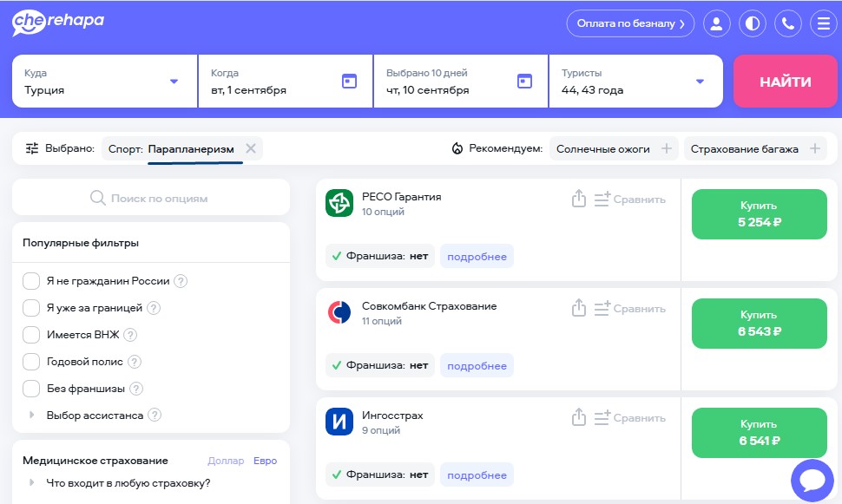The width and height of the screenshot is (842, 504).
Task: Open Оплата по безналу
Action: point(630,23)
